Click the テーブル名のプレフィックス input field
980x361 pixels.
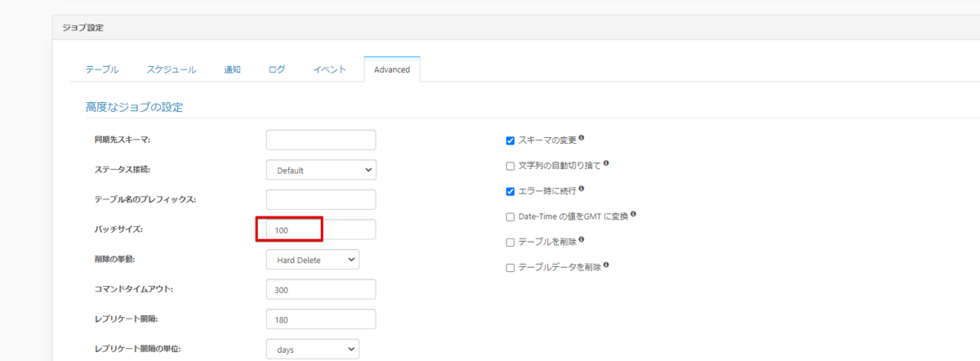(x=321, y=199)
